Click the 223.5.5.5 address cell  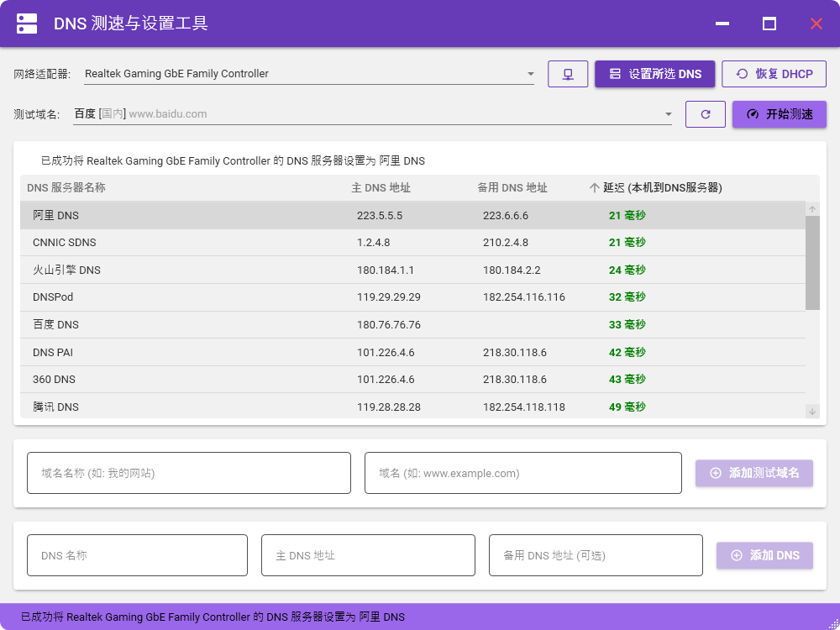tap(380, 215)
